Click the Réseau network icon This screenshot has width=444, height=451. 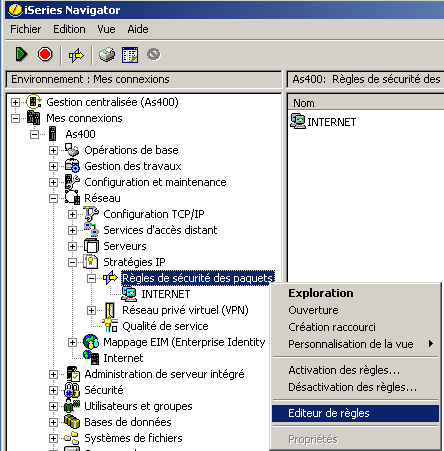(72, 197)
